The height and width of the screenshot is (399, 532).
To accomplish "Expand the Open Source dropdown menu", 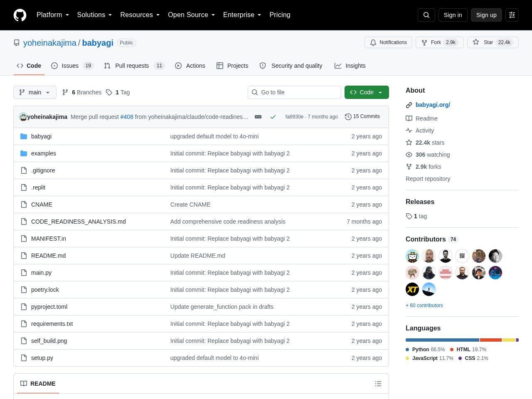I will (192, 15).
